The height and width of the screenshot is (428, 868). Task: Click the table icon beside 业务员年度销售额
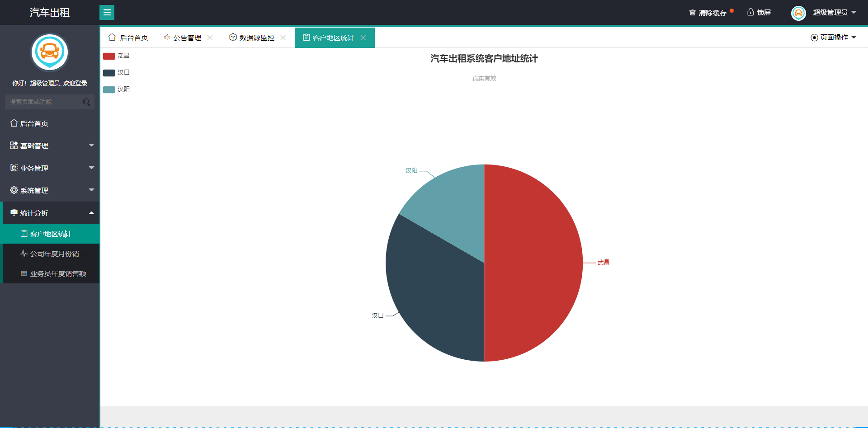tap(24, 273)
